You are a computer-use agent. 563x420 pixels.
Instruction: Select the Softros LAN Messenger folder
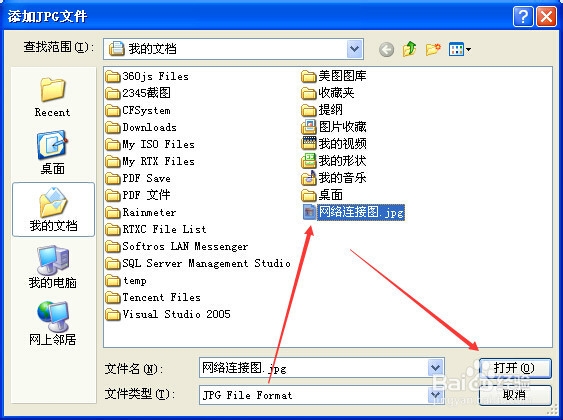point(177,246)
